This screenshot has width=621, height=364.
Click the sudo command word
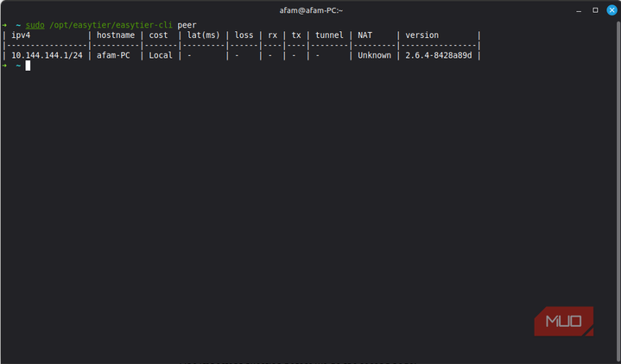point(35,25)
